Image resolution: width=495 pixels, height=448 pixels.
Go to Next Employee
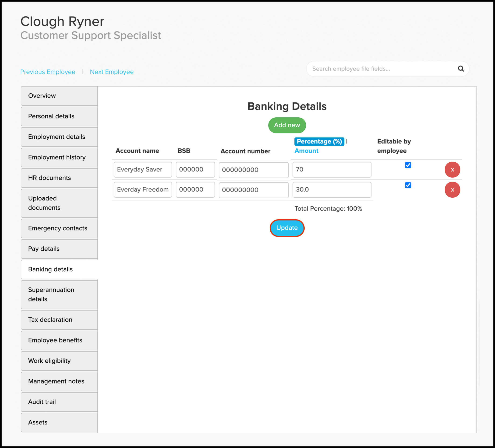(111, 72)
